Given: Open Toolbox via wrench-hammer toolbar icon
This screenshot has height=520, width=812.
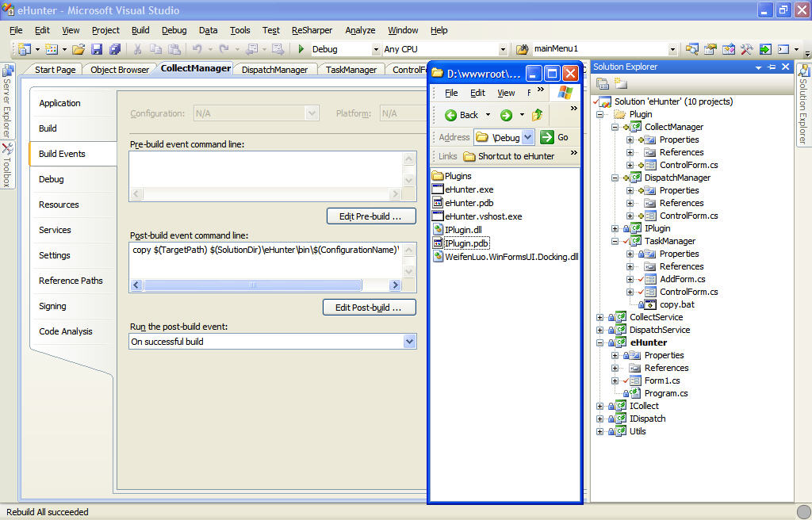Looking at the screenshot, I should [747, 49].
